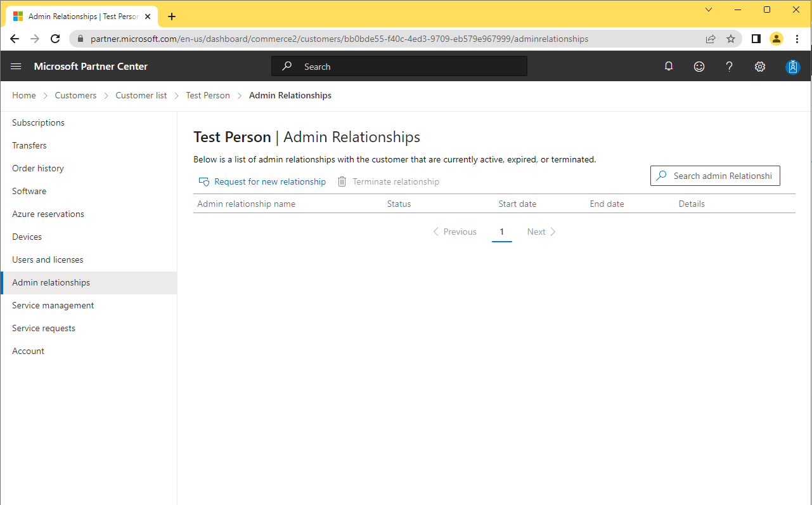Image resolution: width=812 pixels, height=505 pixels.
Task: Navigate to Customer list breadcrumb
Action: click(141, 95)
